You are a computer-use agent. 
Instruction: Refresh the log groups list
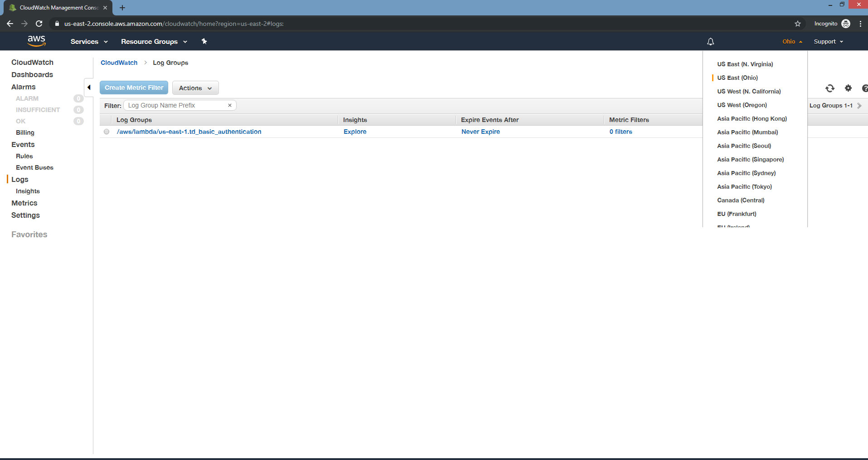point(830,88)
